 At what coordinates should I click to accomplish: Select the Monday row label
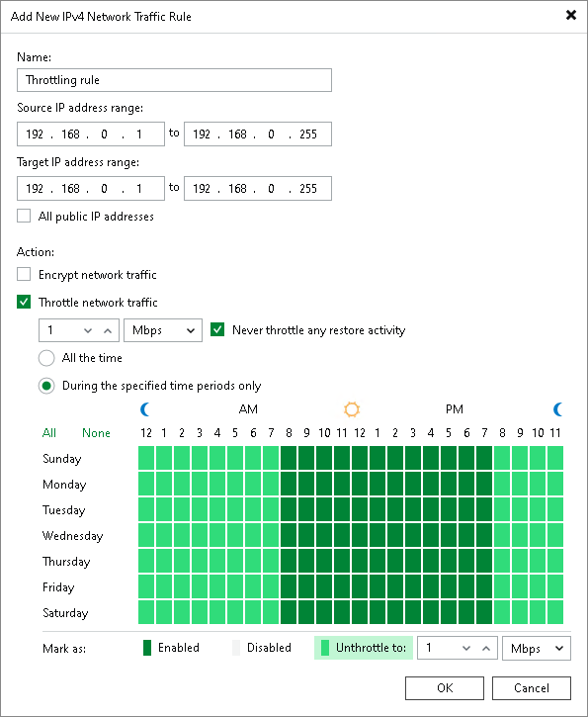pos(64,485)
